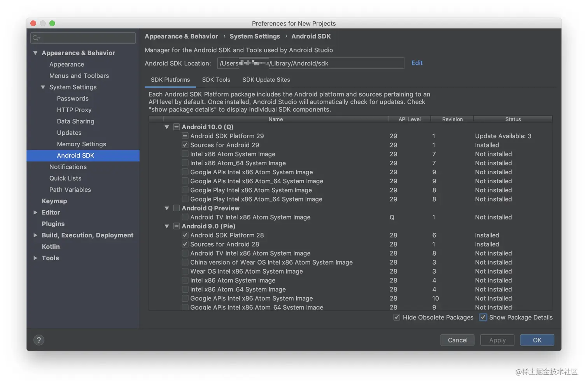Click the Appearance & Behavior breadcrumb
The height and width of the screenshot is (386, 588).
(x=181, y=36)
